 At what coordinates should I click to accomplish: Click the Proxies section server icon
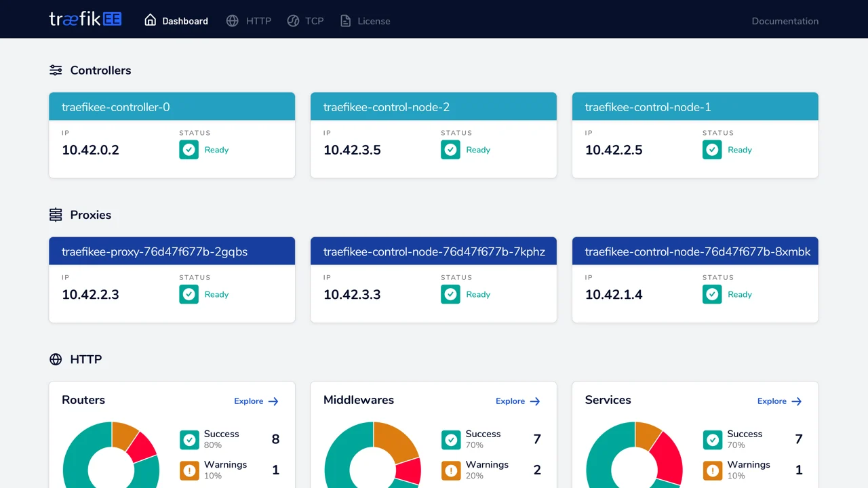56,215
